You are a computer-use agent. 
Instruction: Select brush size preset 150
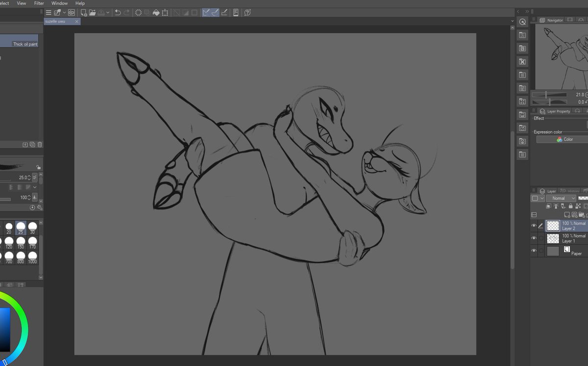point(21,243)
